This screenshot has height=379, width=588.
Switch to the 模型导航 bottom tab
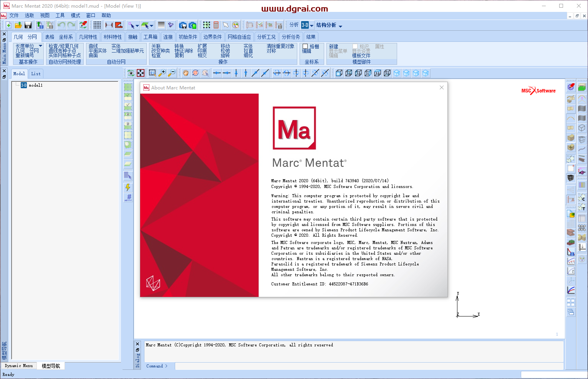[51, 366]
